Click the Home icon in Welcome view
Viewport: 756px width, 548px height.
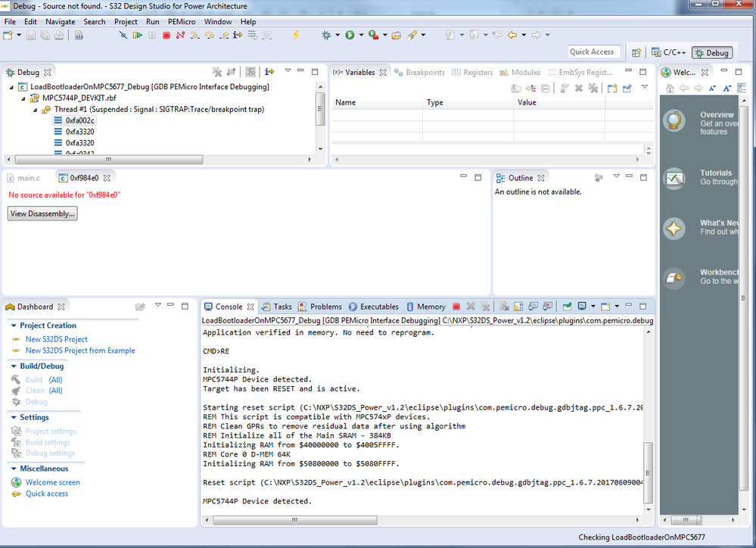tap(670, 89)
